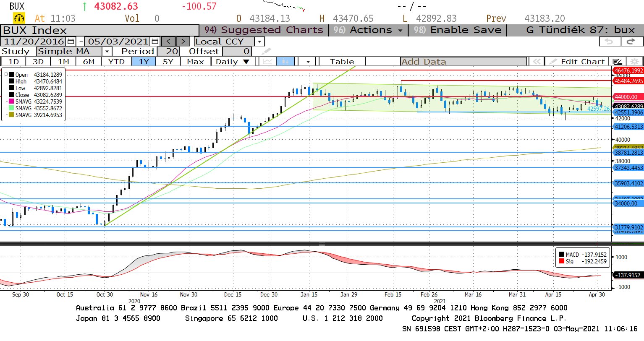Viewport: 644px width, 341px height.
Task: Select the 1M range tab
Action: tap(63, 62)
